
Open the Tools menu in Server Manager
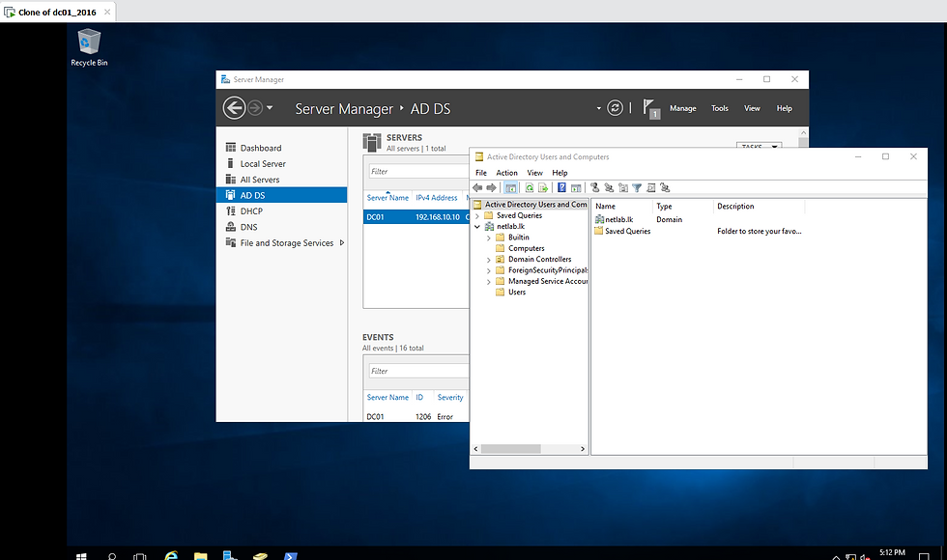pyautogui.click(x=719, y=108)
